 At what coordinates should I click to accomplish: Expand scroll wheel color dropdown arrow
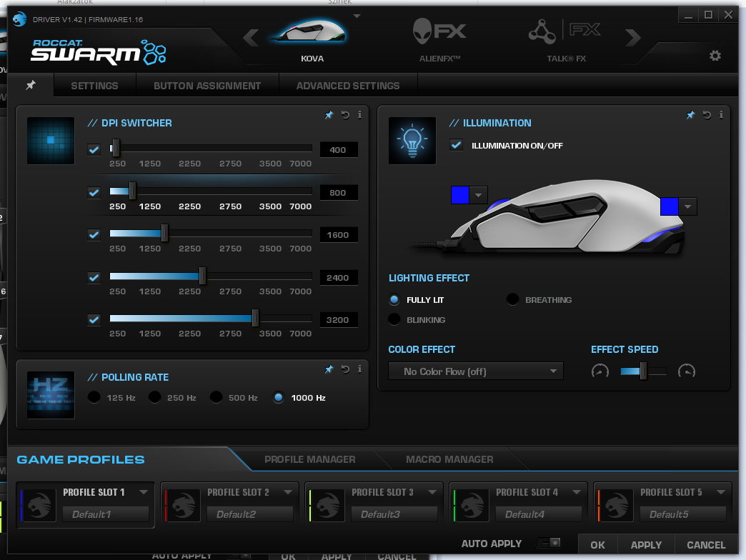(479, 195)
